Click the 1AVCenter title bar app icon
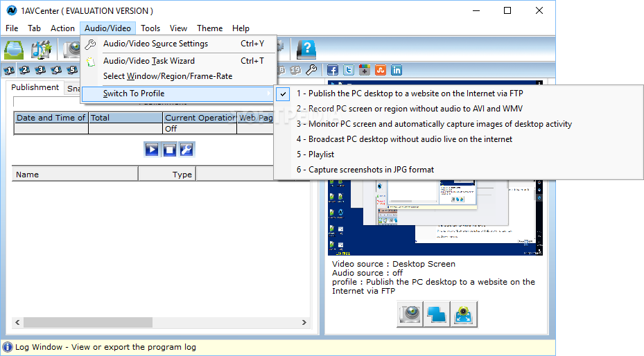This screenshot has width=644, height=356. [x=12, y=10]
